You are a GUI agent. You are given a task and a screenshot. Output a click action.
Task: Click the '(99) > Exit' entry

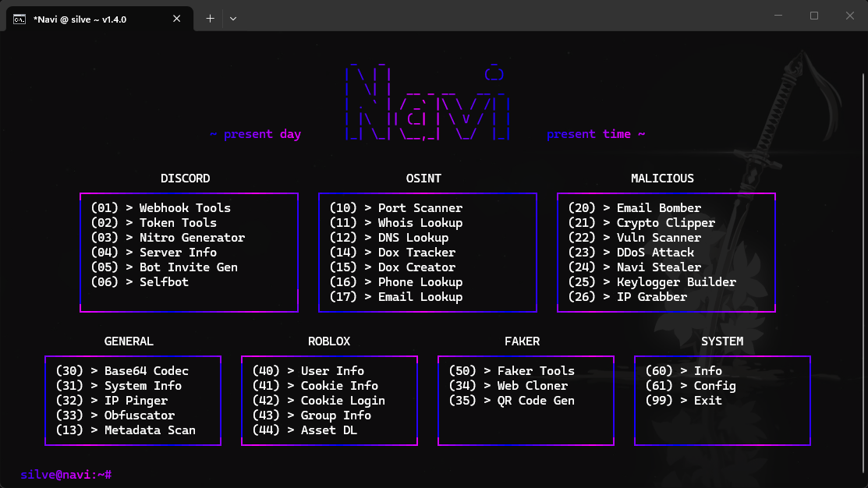pyautogui.click(x=684, y=401)
